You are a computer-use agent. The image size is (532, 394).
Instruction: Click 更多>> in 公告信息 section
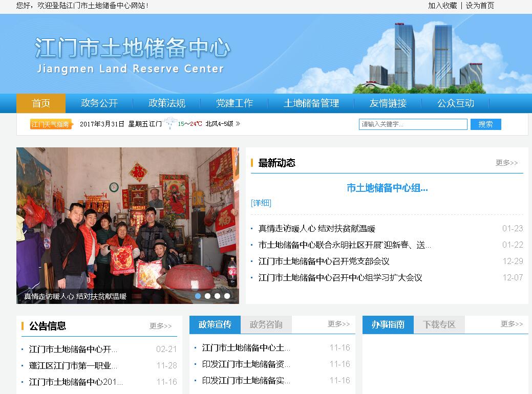point(160,326)
